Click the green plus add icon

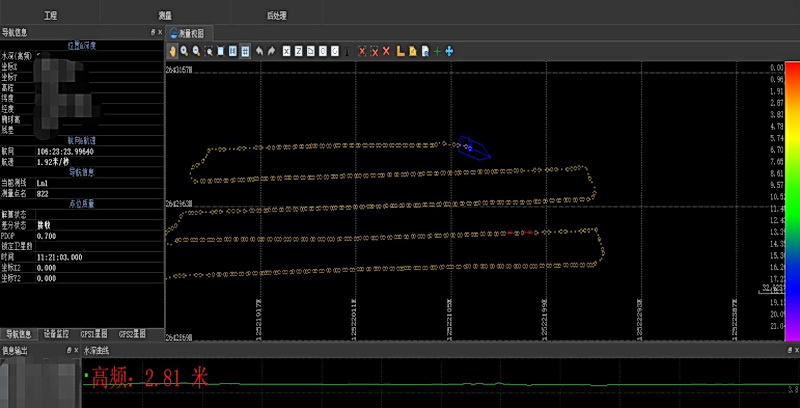437,50
